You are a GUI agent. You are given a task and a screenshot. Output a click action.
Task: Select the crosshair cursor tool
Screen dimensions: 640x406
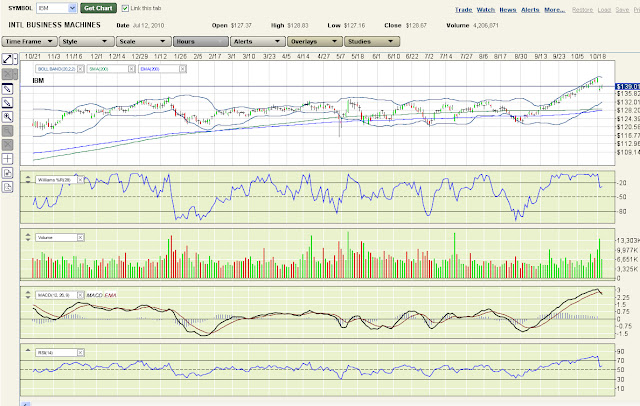point(7,159)
